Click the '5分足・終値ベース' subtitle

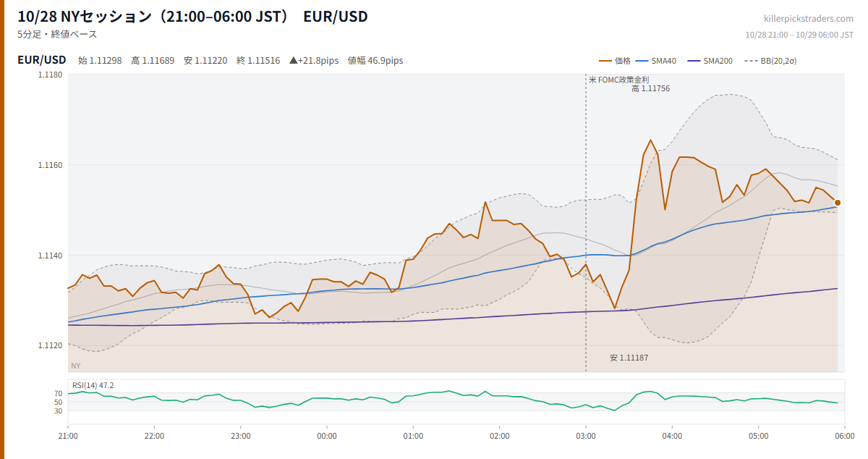(x=57, y=34)
